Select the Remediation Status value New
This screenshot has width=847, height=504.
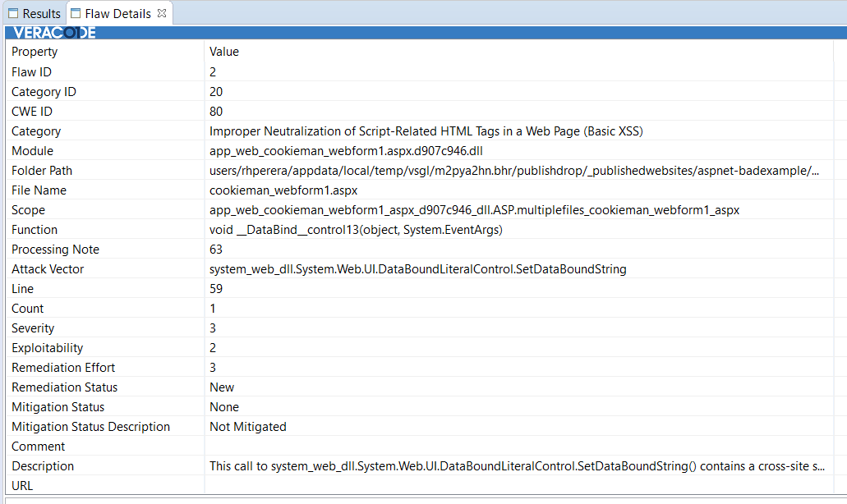tap(222, 387)
